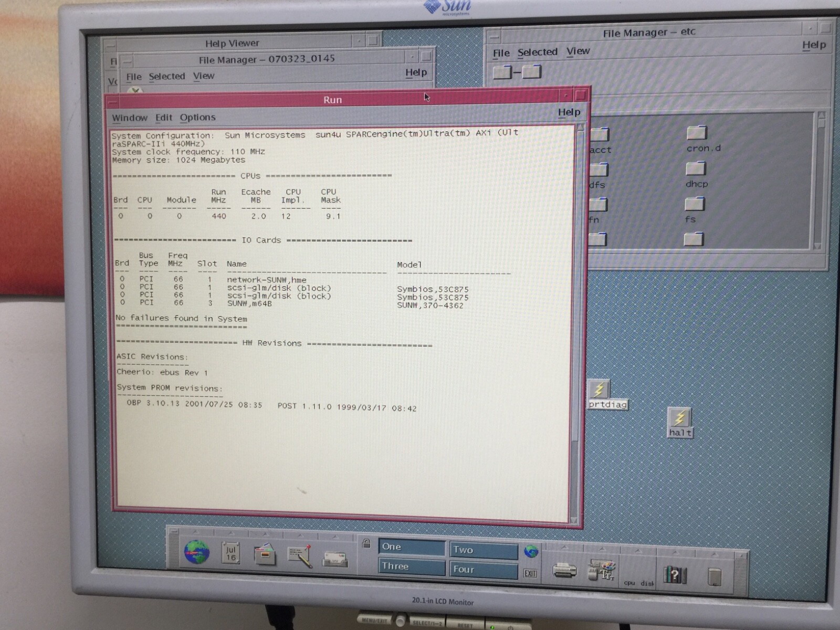Click second folder in etc path bar

(x=531, y=71)
